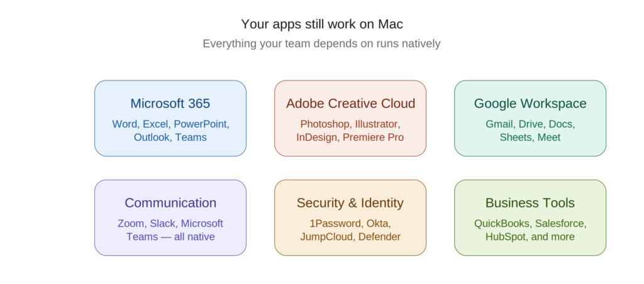Image resolution: width=644 pixels, height=284 pixels.
Task: Click the "Word, Excel, PowerPoint" text line
Action: 170,124
